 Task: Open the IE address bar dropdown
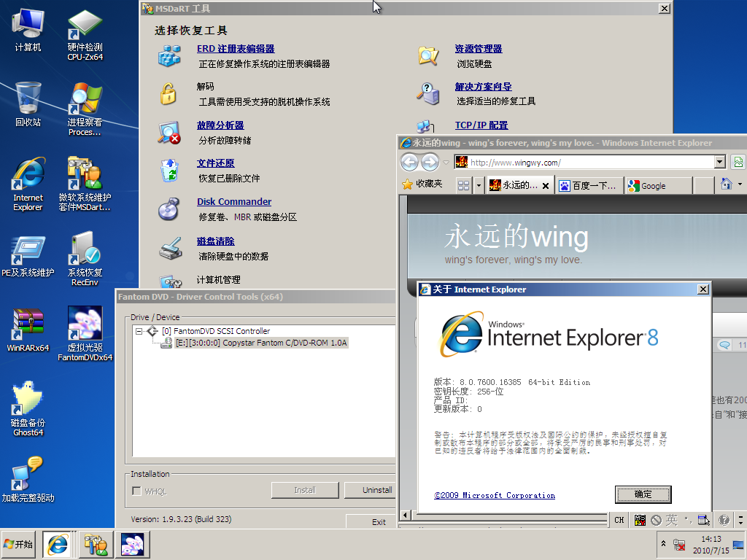(720, 163)
